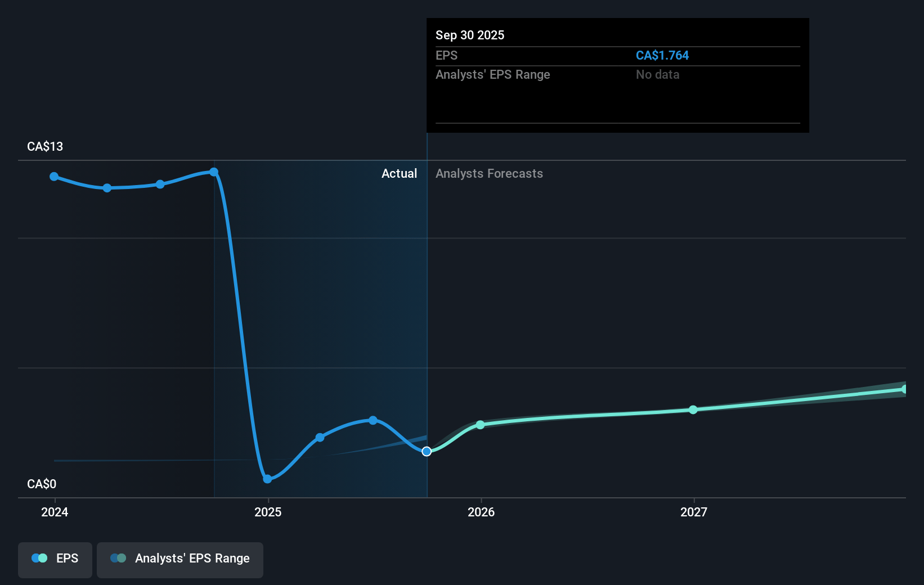Click the Sep 30 2025 tooltip heading
Screen dimensions: 924x585
point(470,35)
